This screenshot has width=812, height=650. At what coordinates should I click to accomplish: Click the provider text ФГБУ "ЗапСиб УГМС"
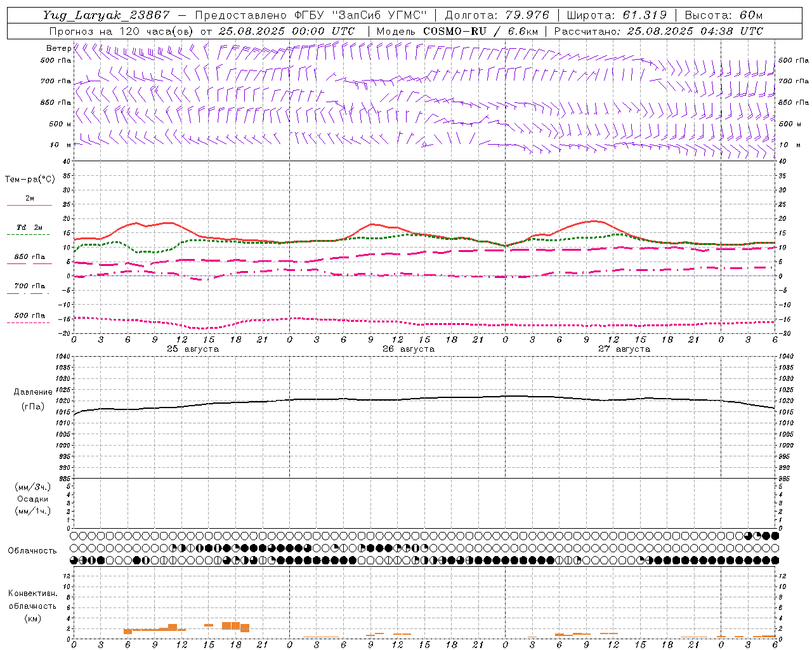pos(361,16)
